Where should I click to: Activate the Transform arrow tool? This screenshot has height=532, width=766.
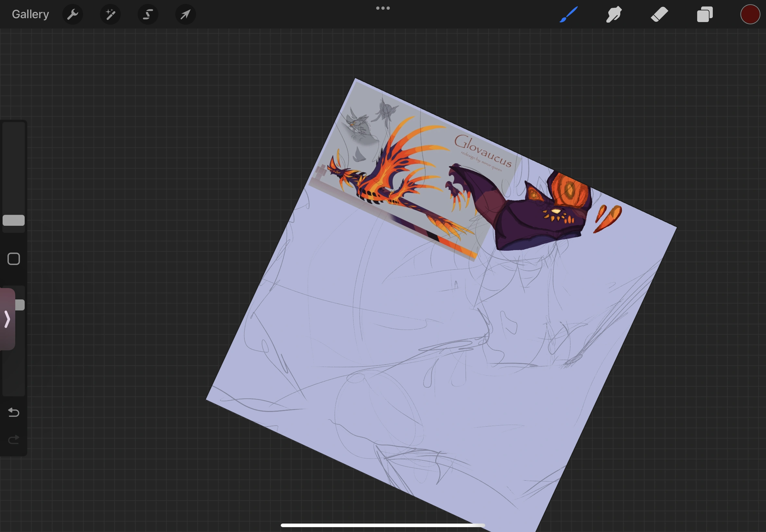click(x=186, y=14)
